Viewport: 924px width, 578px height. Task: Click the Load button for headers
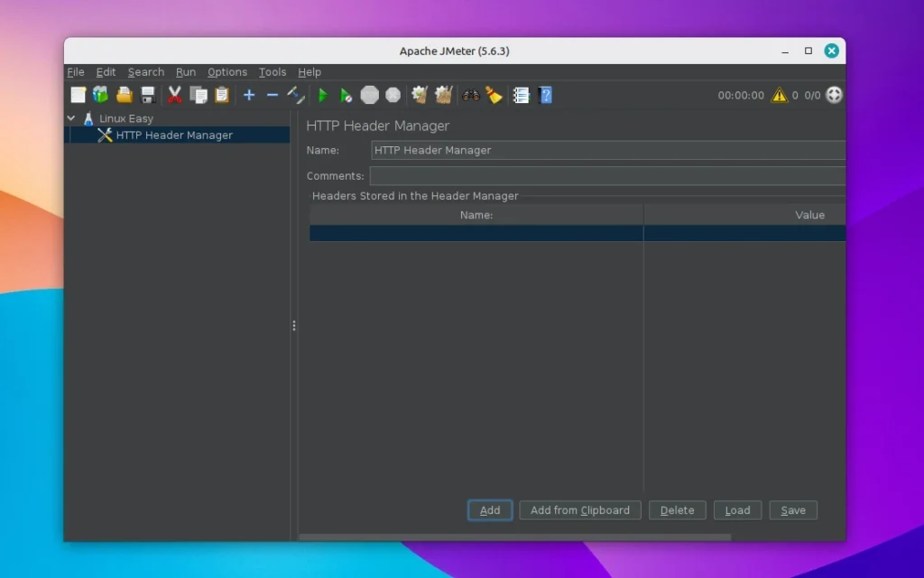pyautogui.click(x=737, y=509)
